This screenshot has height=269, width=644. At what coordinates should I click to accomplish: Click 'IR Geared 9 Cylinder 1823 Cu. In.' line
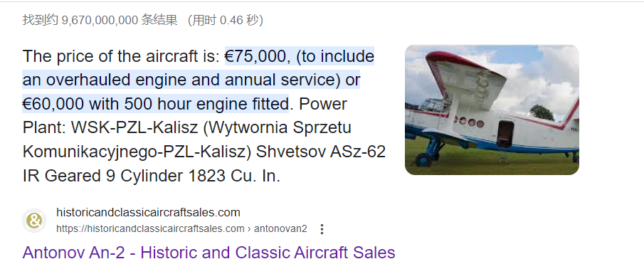click(151, 176)
